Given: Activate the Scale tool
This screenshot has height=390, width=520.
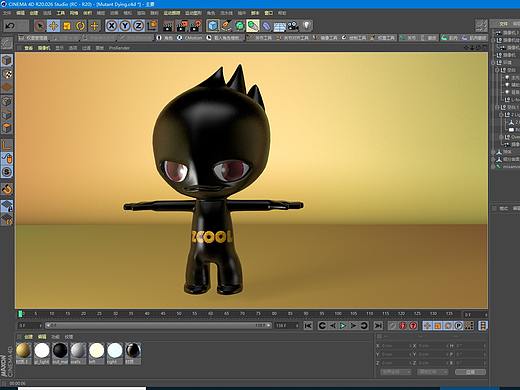Looking at the screenshot, I should click(67, 26).
